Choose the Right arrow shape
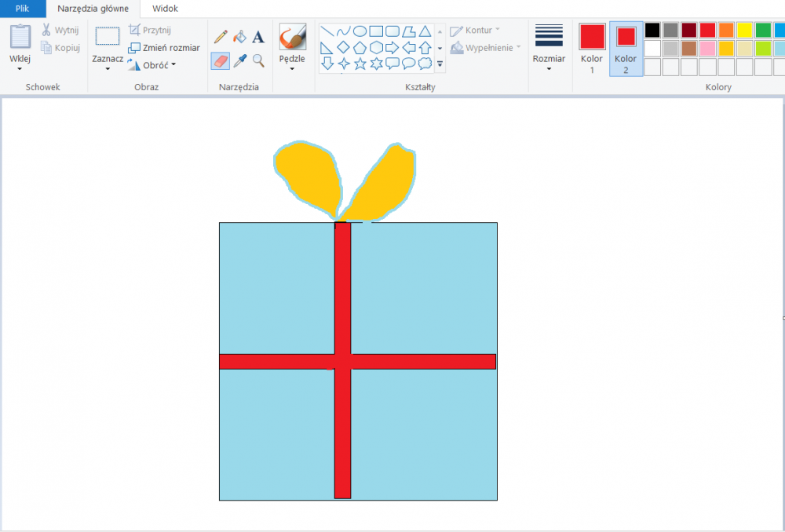Screen dimensions: 785x532 392,48
